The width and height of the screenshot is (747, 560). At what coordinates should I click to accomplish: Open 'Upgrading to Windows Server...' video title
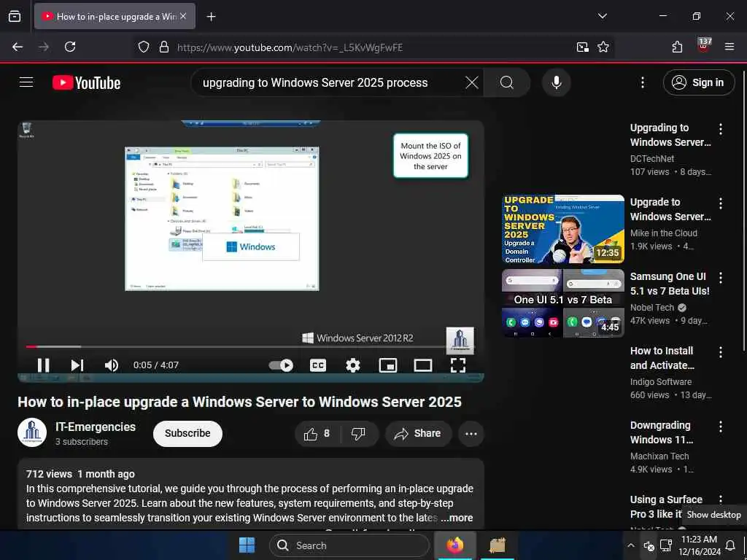[x=670, y=135]
